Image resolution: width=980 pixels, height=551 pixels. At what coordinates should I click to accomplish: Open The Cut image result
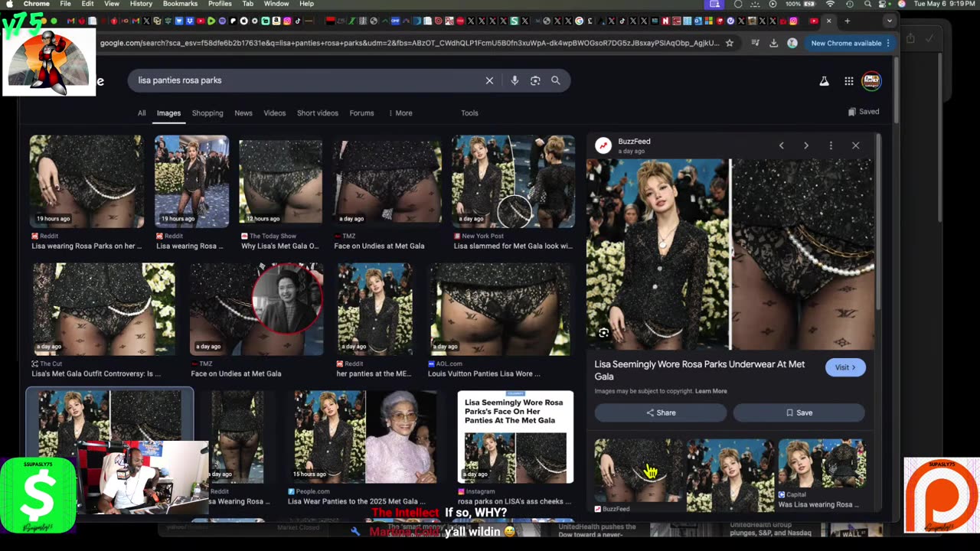tap(103, 321)
